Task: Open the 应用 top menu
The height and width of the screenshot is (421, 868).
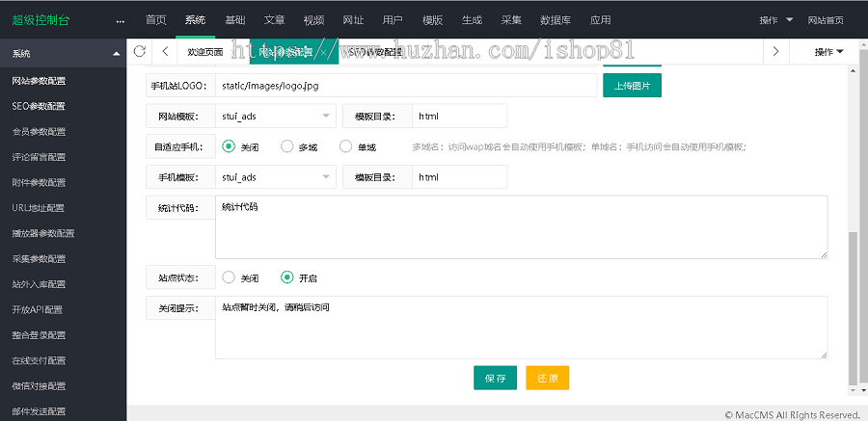Action: [600, 20]
